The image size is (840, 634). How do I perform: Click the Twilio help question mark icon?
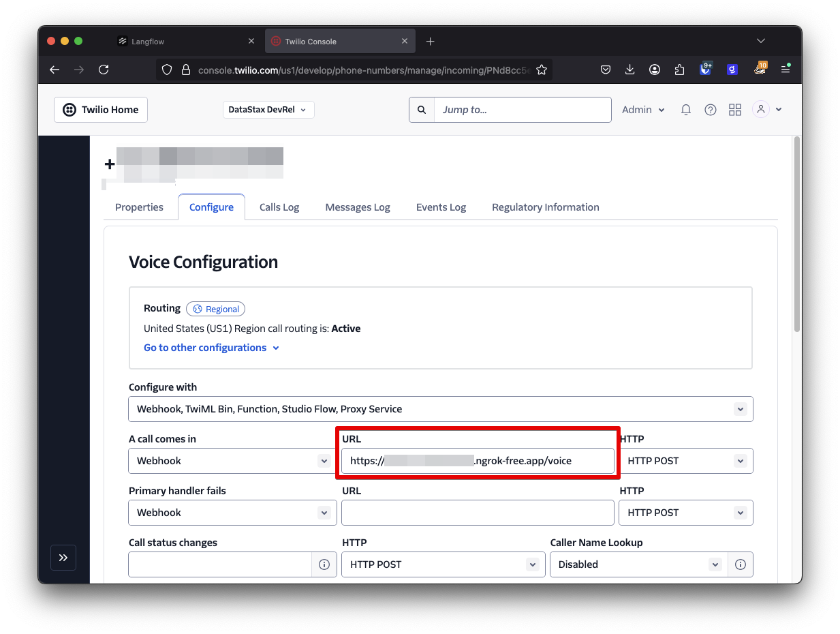pyautogui.click(x=710, y=110)
